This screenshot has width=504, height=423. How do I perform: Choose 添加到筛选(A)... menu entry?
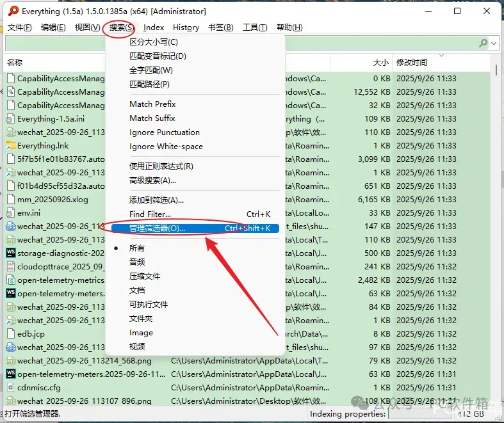coord(195,200)
